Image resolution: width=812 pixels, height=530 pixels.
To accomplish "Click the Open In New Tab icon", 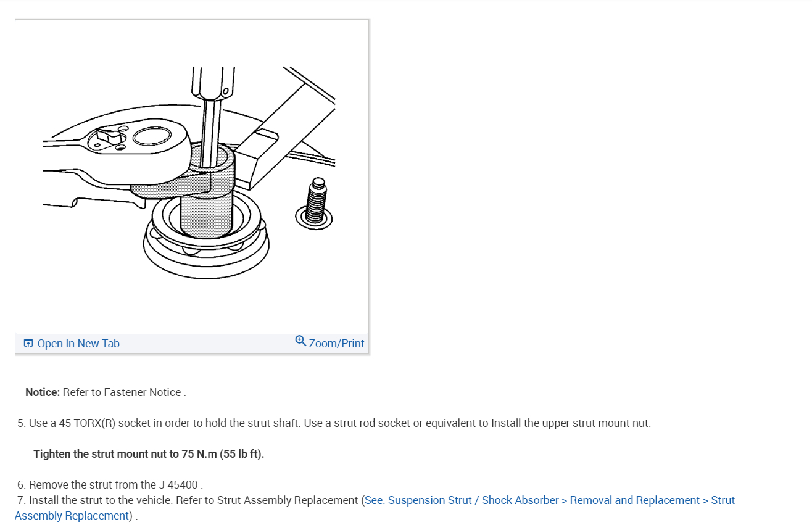I will [28, 343].
